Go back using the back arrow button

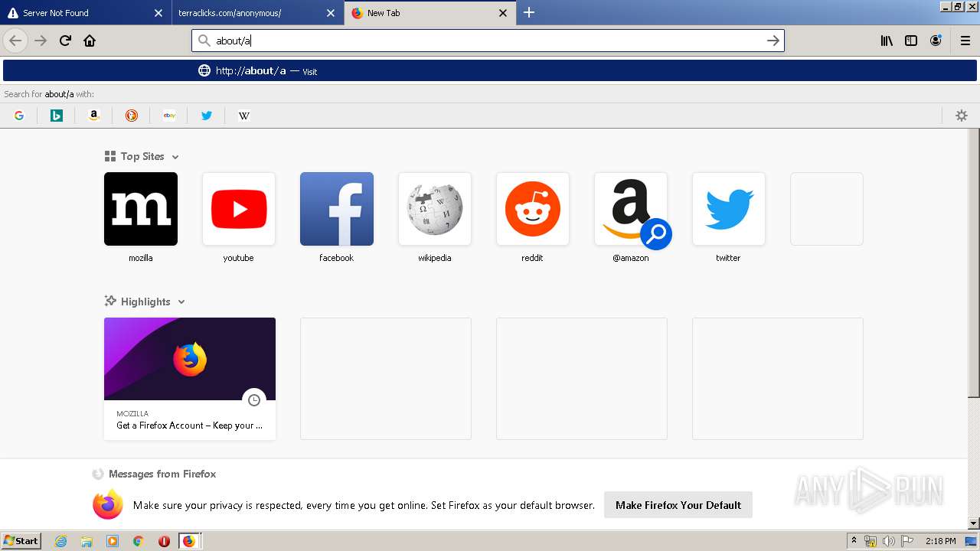(15, 41)
